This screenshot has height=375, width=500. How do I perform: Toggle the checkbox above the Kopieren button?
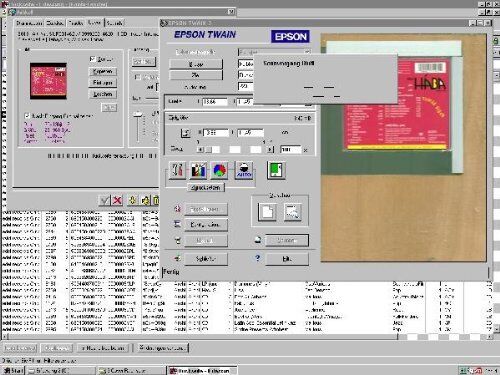coord(93,59)
